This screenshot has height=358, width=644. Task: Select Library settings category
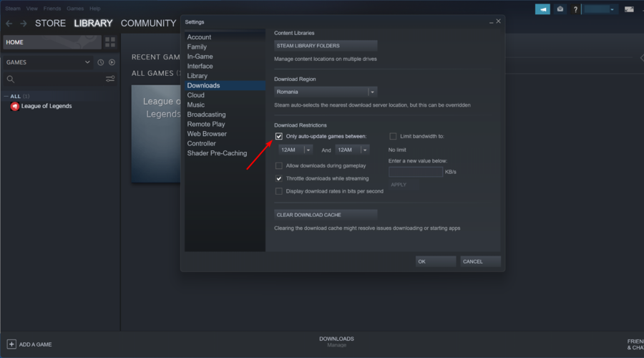coord(225,76)
